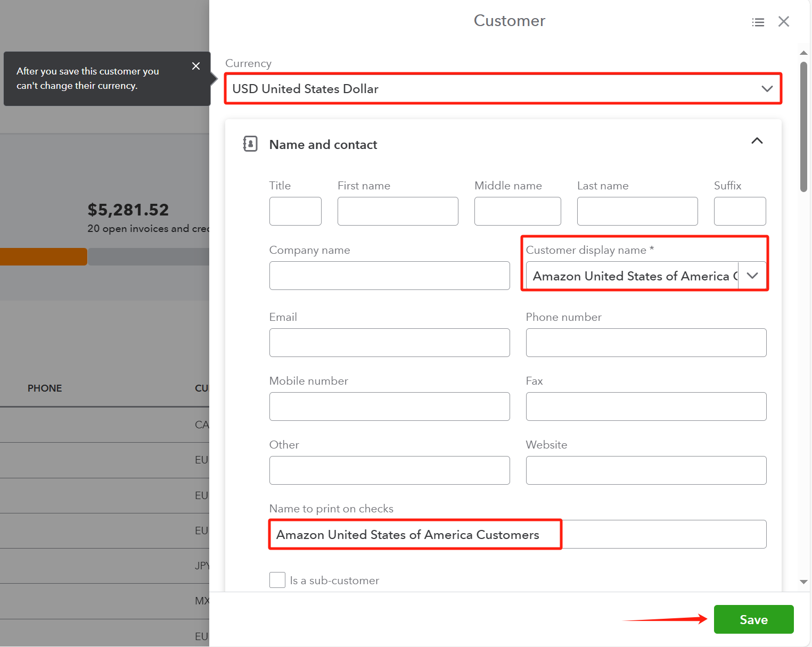Close the Customer panel

(x=783, y=22)
